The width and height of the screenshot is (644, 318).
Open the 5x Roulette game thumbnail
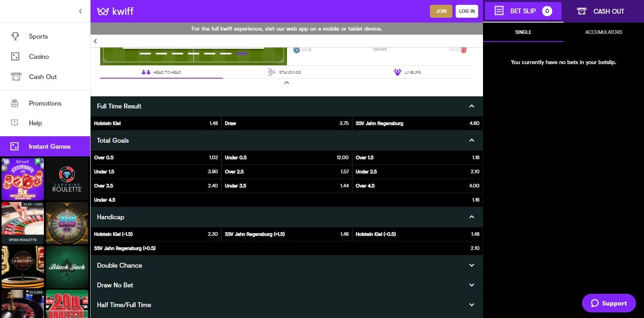(23, 179)
